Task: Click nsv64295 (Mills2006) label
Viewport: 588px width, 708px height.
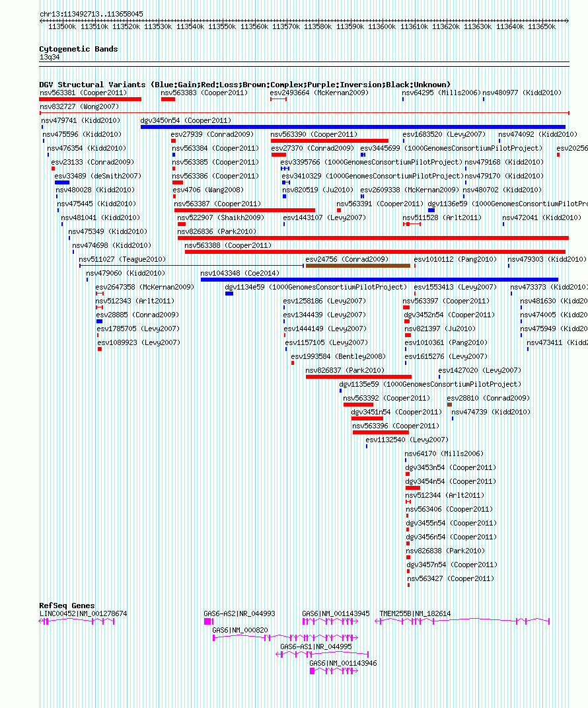Action: coord(442,93)
